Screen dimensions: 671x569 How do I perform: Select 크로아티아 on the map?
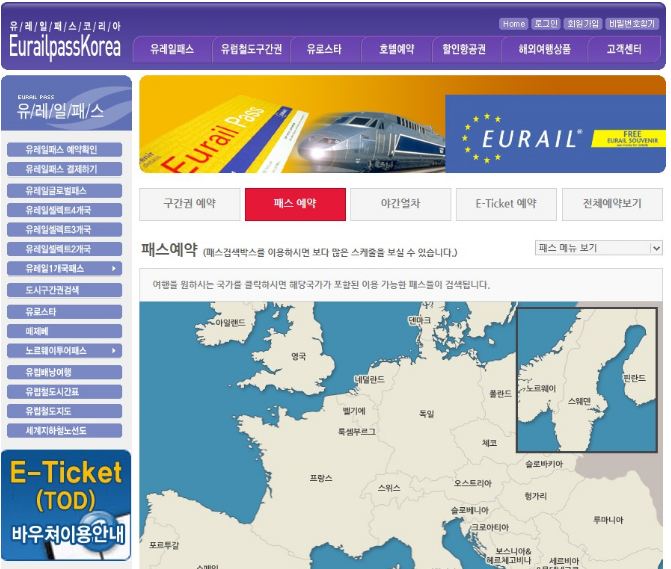(490, 528)
